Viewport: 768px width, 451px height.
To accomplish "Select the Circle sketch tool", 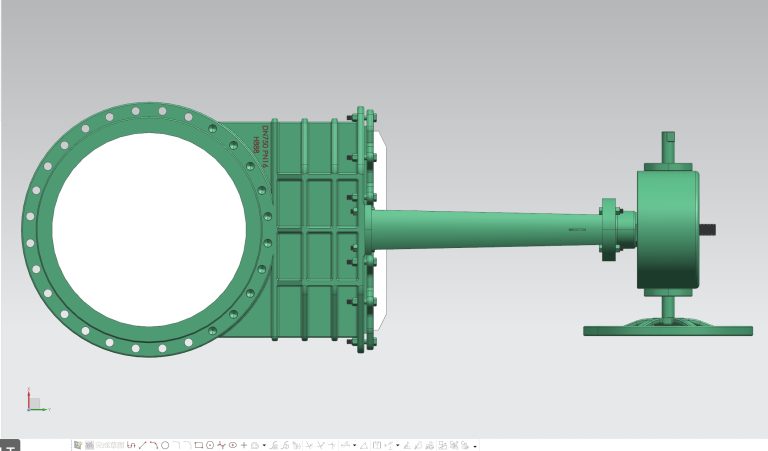I will pos(165,445).
